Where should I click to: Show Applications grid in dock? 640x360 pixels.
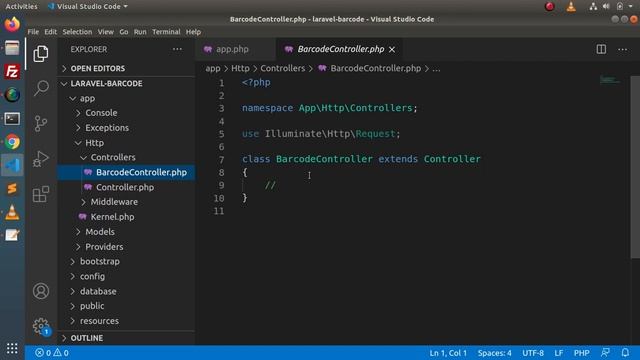[x=12, y=348]
